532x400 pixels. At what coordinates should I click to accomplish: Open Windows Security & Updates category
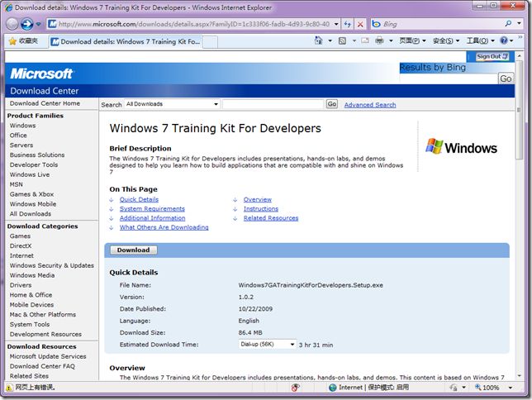[51, 265]
